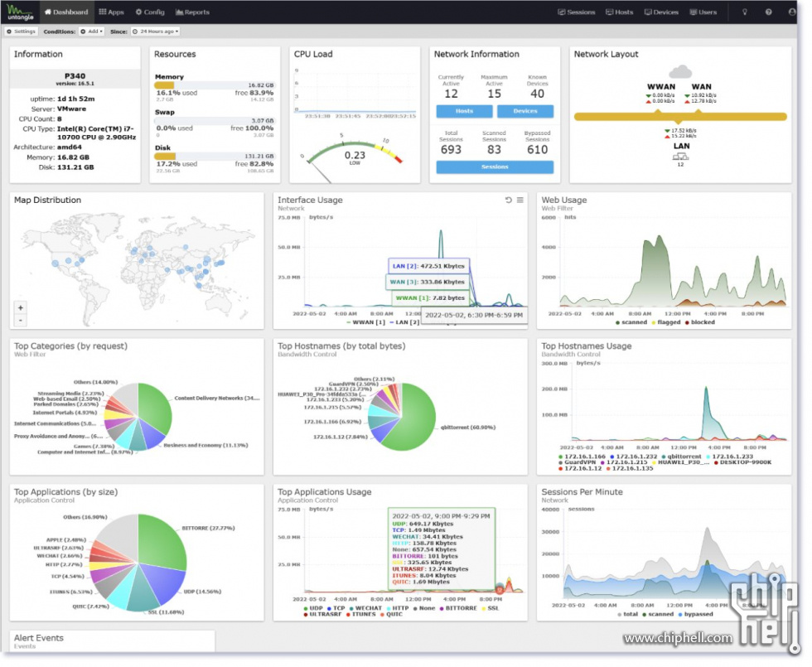This screenshot has height=667, width=812.
Task: Click the Known Devices count 40
Action: click(537, 94)
